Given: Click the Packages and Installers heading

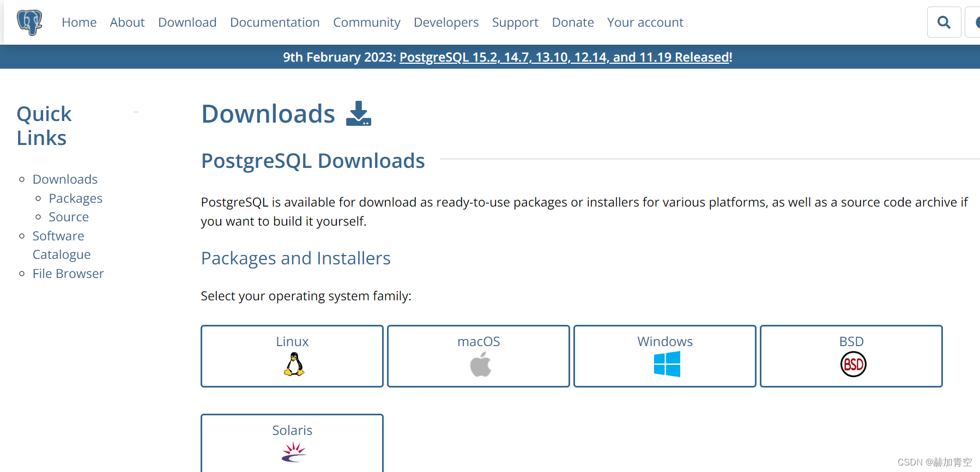Looking at the screenshot, I should point(296,258).
